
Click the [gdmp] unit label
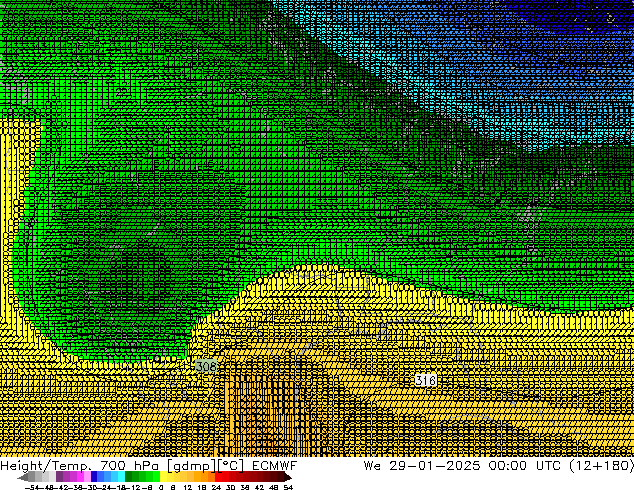(x=192, y=466)
